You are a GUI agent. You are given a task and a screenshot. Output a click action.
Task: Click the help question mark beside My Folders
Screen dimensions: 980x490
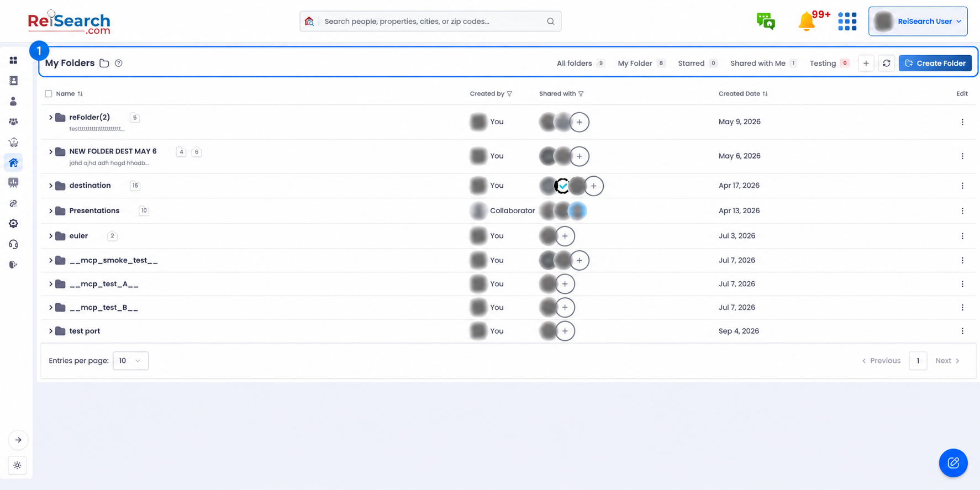(119, 63)
